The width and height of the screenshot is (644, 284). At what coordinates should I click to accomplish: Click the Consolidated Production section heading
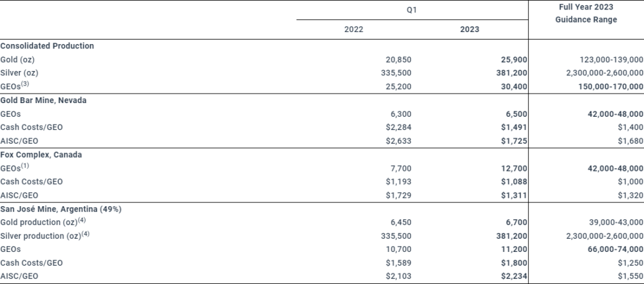[x=48, y=46]
